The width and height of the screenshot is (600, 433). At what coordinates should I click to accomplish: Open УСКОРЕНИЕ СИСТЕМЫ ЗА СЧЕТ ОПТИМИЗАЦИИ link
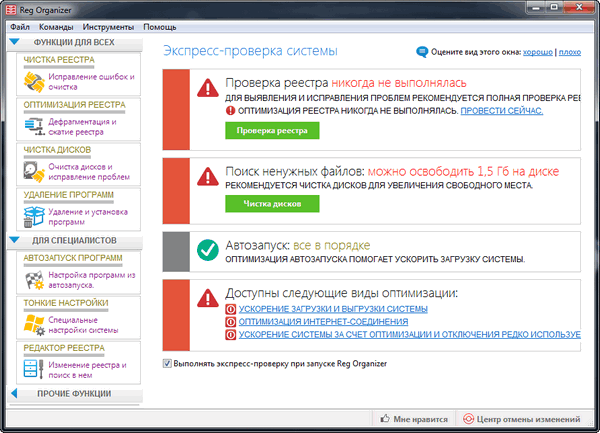click(x=410, y=335)
